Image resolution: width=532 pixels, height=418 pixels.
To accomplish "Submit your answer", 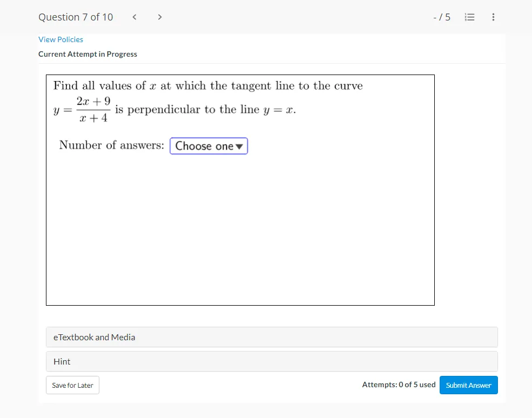I will (x=468, y=385).
